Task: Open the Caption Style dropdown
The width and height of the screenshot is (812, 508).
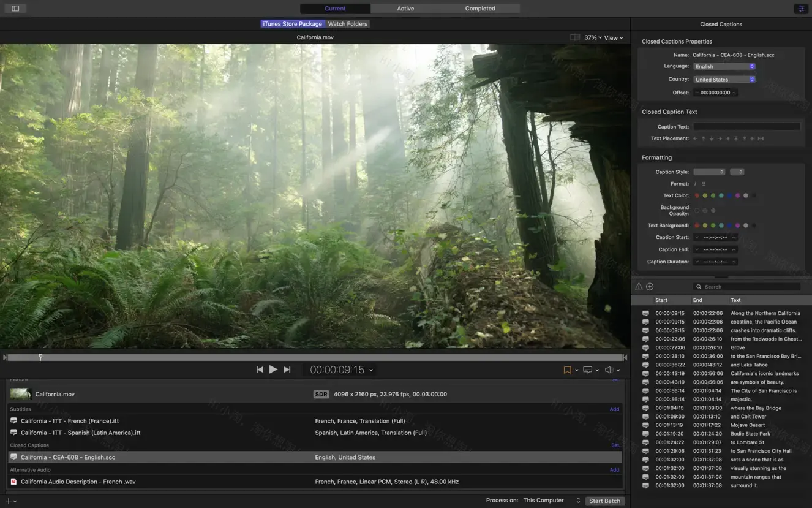Action: (709, 172)
